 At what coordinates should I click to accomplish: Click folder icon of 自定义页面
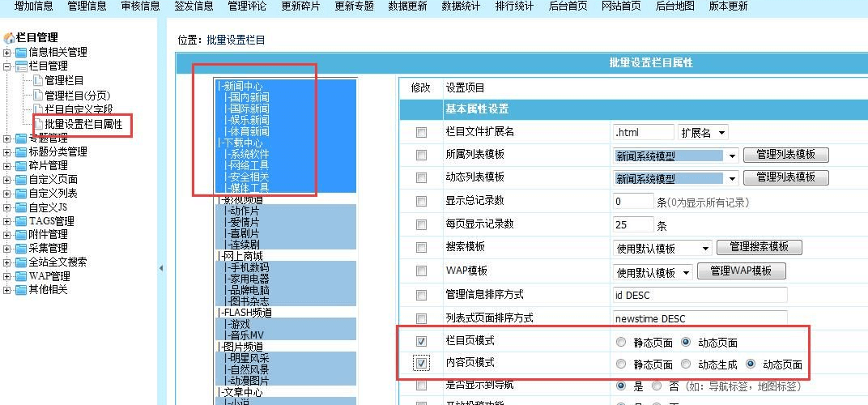click(x=21, y=180)
